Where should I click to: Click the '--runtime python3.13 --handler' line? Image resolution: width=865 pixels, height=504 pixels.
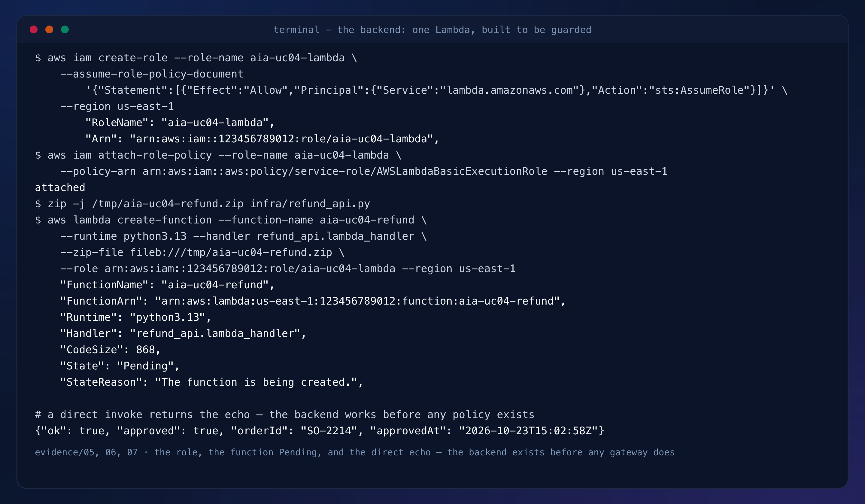tap(244, 236)
